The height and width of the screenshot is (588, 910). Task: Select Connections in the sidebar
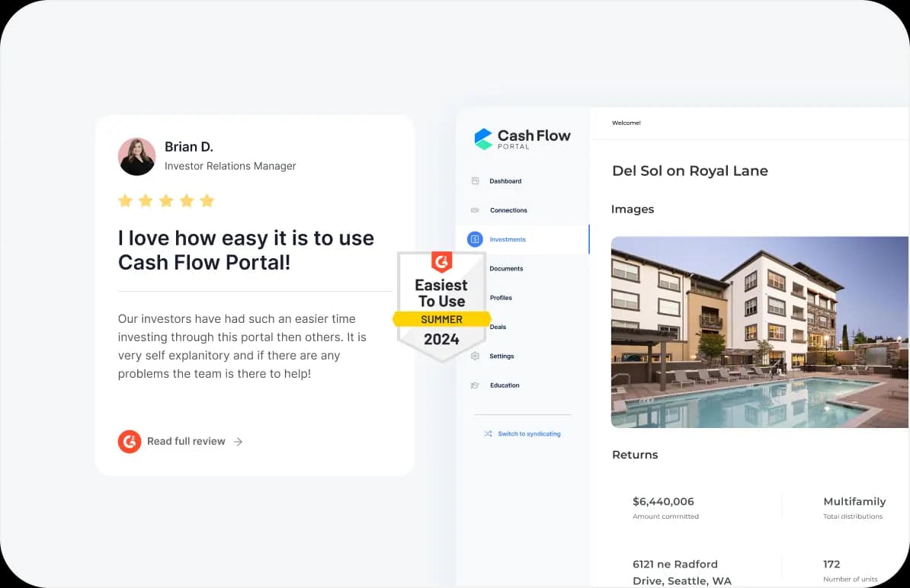(x=508, y=210)
